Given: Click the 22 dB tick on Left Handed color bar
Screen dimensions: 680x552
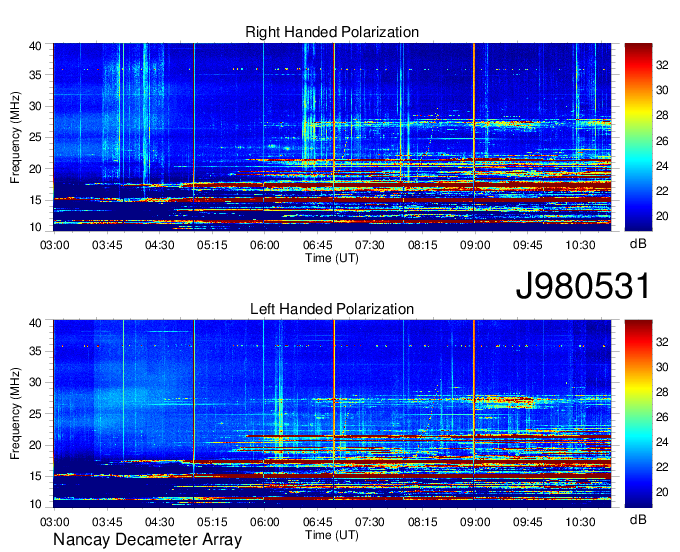Looking at the screenshot, I should 662,467.
